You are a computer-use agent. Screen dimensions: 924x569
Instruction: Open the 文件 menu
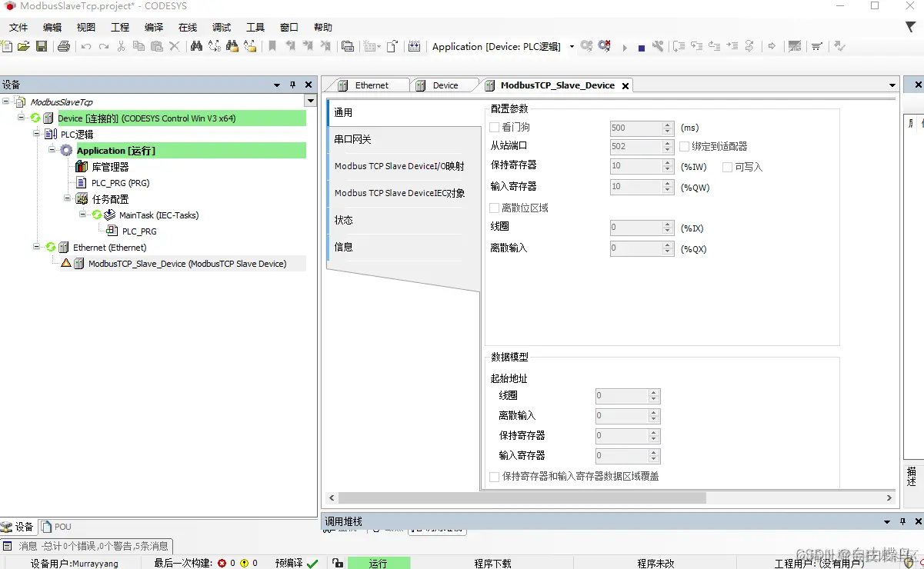(18, 27)
